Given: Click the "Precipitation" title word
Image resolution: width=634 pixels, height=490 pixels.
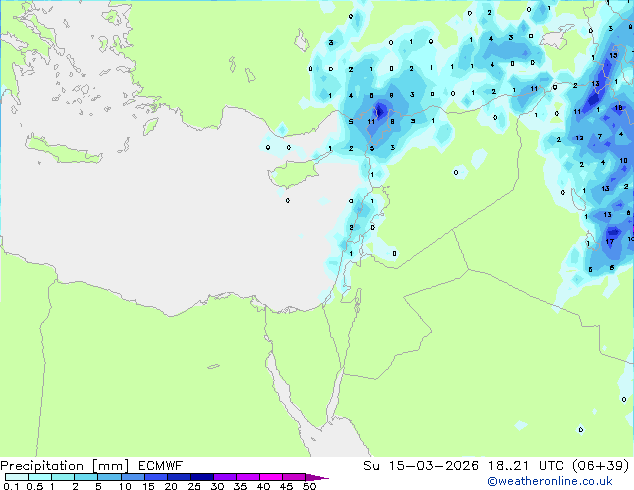Looking at the screenshot, I should click(x=42, y=466).
